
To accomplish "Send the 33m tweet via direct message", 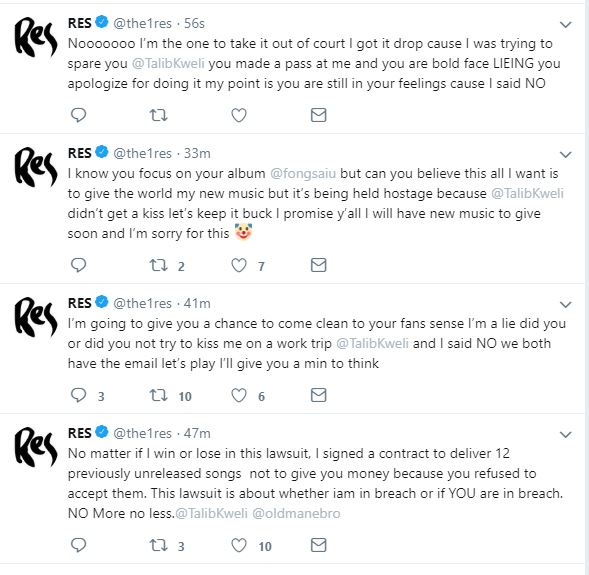I will pyautogui.click(x=319, y=265).
